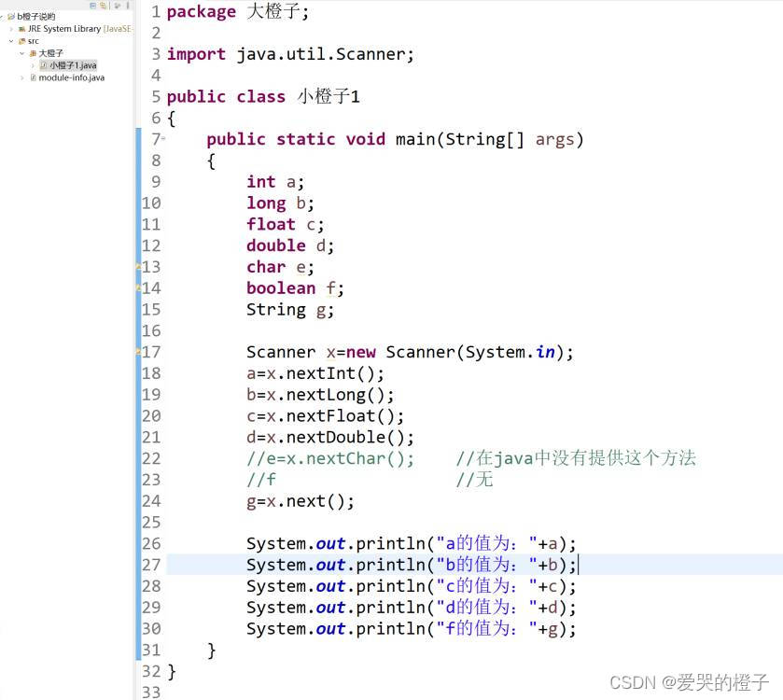Click println line printing 'b的值为'
783x700 pixels.
tap(411, 565)
